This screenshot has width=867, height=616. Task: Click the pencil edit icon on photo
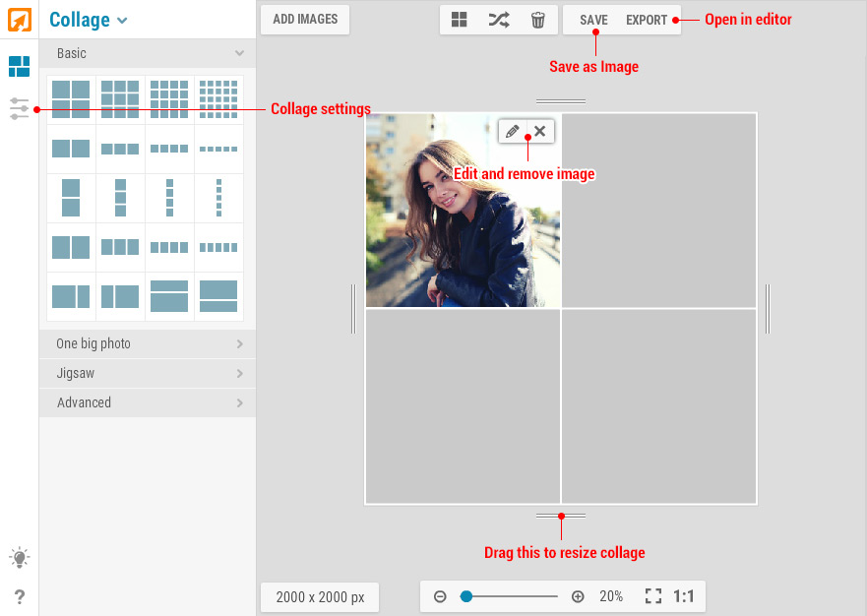tap(512, 132)
